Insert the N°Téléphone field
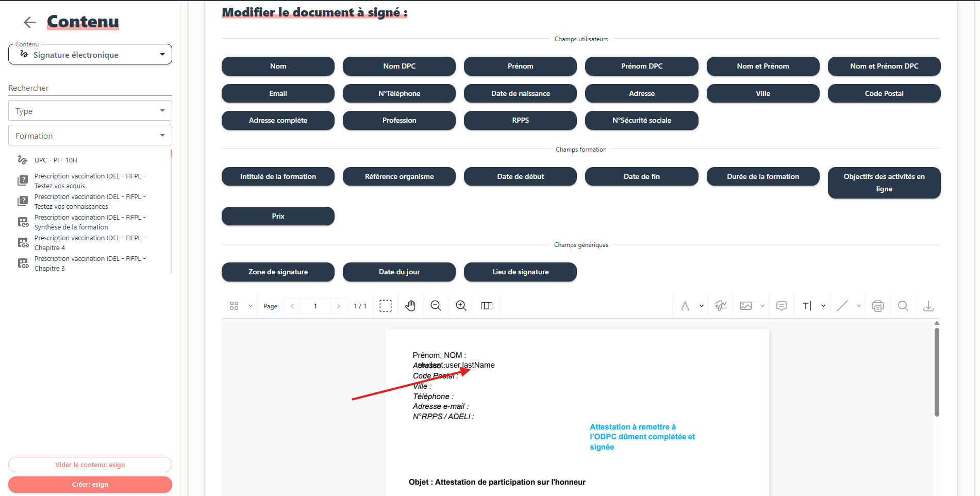Image resolution: width=980 pixels, height=496 pixels. pyautogui.click(x=399, y=93)
